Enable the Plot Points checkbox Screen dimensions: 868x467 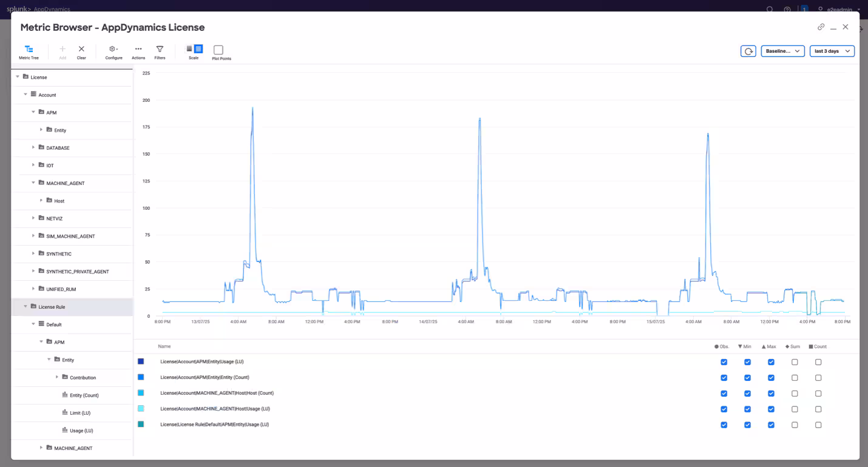[219, 50]
